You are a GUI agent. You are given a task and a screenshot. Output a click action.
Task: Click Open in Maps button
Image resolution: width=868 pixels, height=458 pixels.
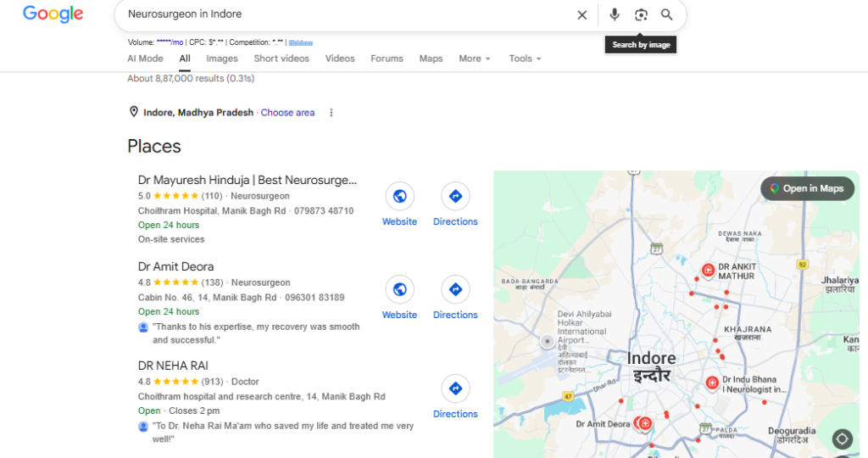pyautogui.click(x=807, y=188)
